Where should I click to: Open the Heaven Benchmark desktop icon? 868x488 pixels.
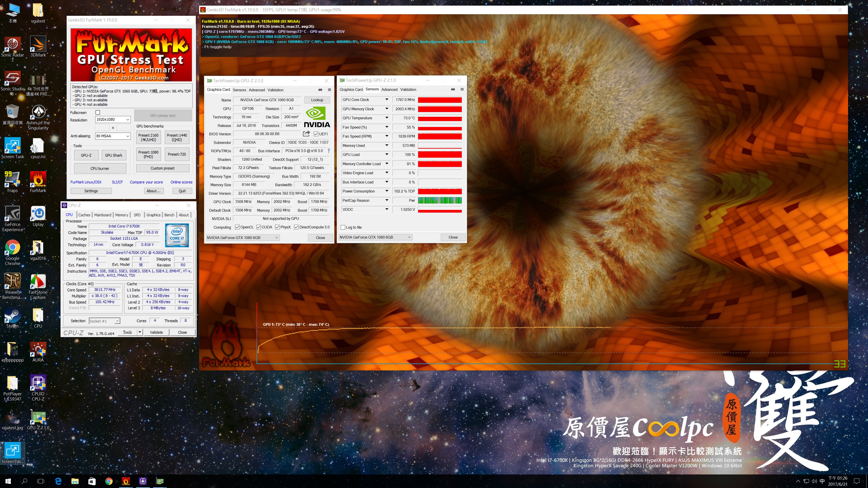12,286
